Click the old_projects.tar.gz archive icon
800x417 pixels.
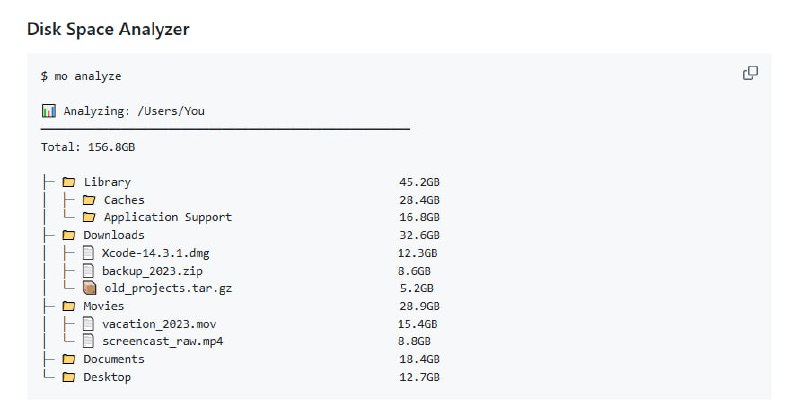(x=89, y=288)
